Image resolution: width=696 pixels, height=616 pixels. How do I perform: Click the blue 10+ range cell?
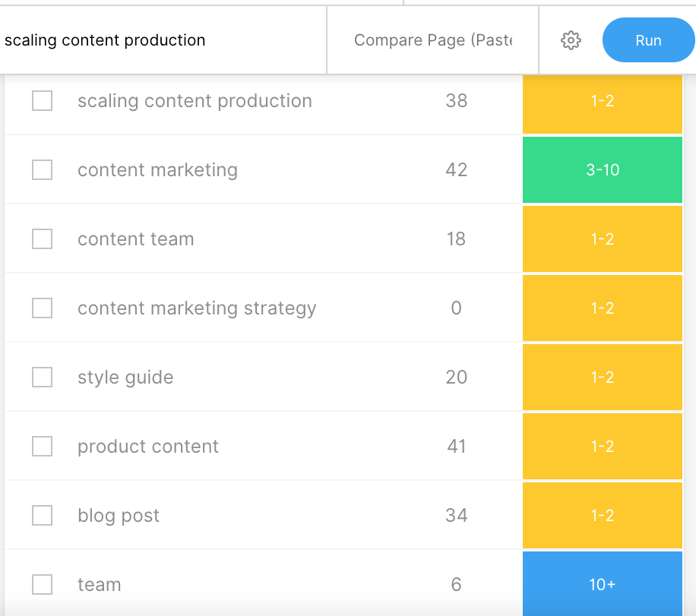coord(603,583)
